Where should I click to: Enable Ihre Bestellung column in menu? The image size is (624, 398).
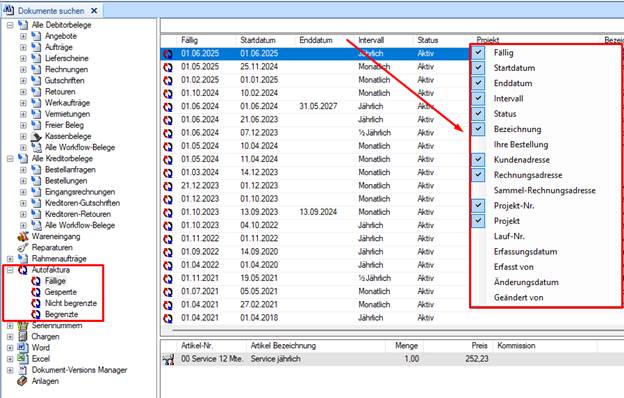(521, 144)
